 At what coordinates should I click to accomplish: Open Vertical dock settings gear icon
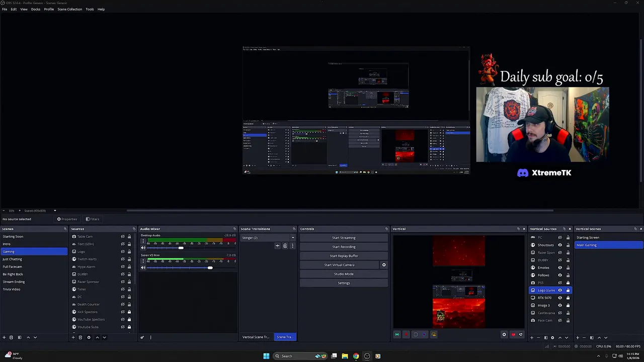(x=504, y=334)
